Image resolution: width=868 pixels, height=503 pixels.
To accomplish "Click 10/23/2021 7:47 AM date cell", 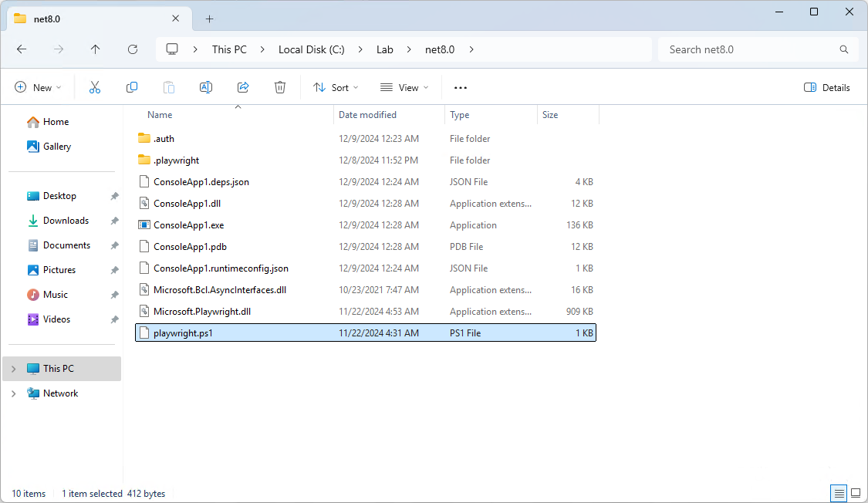I will point(379,290).
